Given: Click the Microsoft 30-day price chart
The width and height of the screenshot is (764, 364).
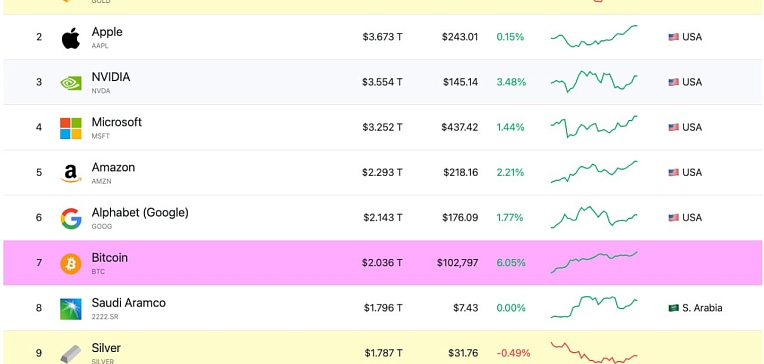Looking at the screenshot, I should pyautogui.click(x=594, y=127).
